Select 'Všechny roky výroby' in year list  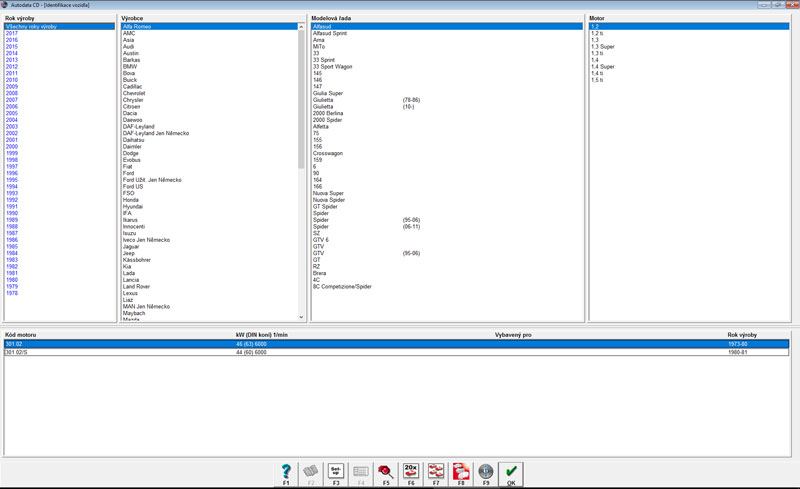coord(59,27)
